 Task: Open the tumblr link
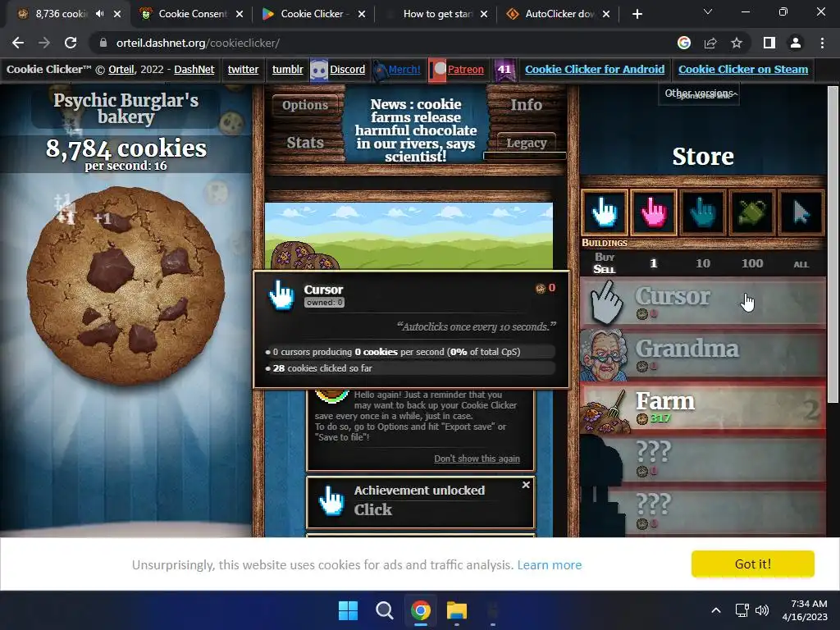[x=287, y=69]
